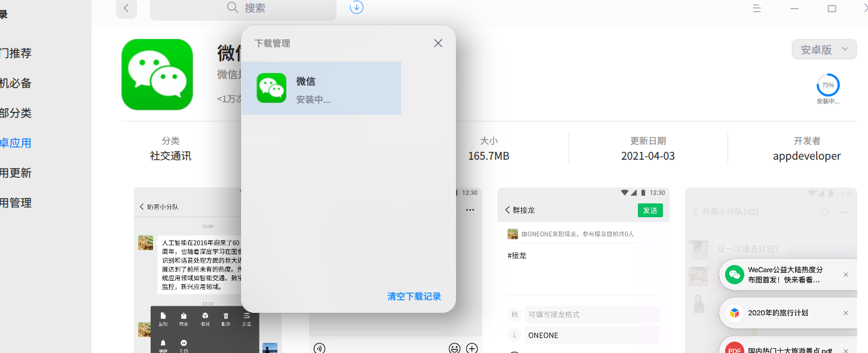868x353 pixels.
Task: Click the 可填写接龙格式 field
Action: click(592, 314)
